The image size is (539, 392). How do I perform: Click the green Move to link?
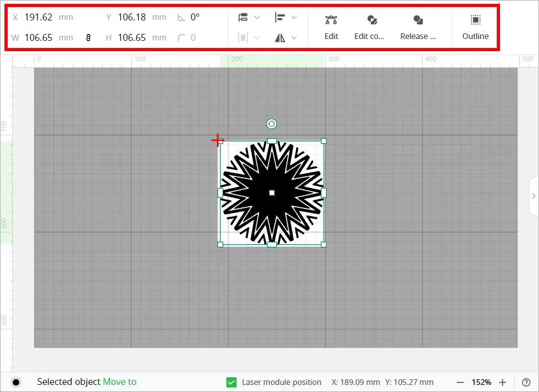click(120, 382)
